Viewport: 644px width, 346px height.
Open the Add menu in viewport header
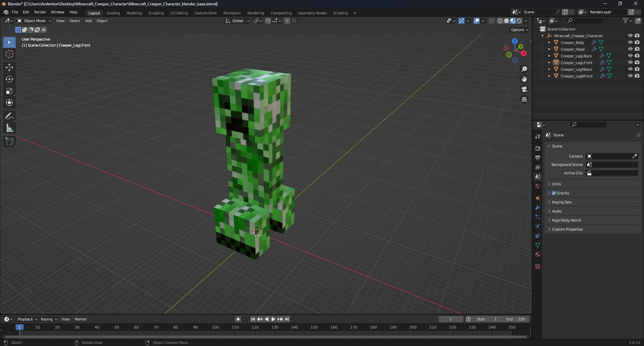(x=88, y=21)
